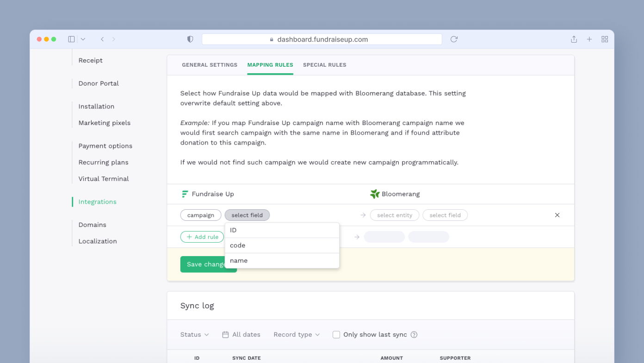Show the tab overview grid icon
Screen dimensions: 644x363
pyautogui.click(x=605, y=39)
